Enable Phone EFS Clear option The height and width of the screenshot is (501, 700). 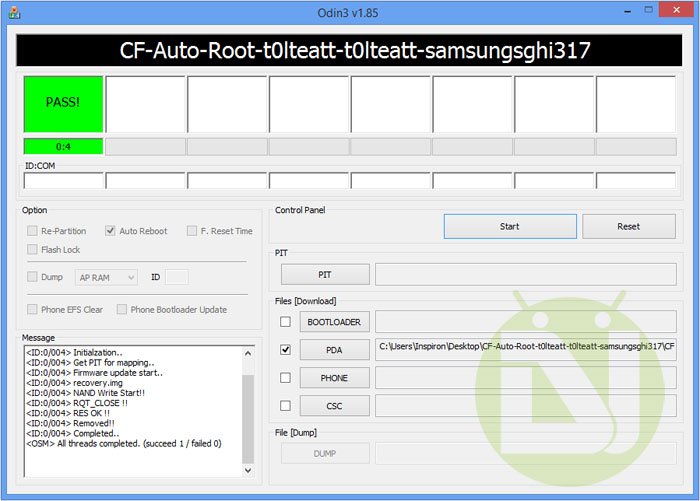tap(32, 309)
